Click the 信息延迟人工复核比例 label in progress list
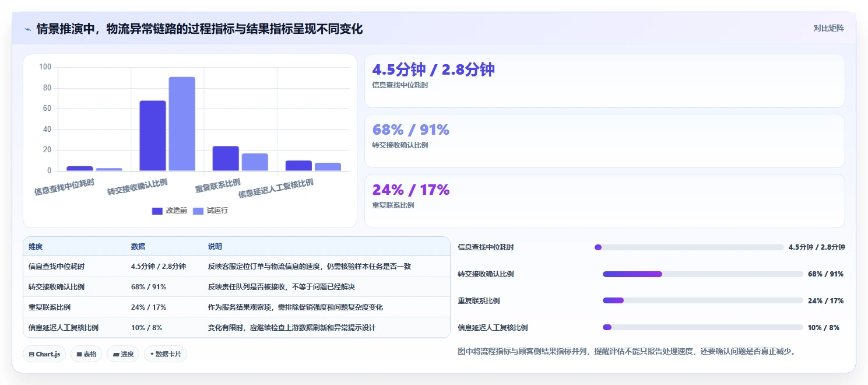Viewport: 868px width, 385px height. coord(493,328)
